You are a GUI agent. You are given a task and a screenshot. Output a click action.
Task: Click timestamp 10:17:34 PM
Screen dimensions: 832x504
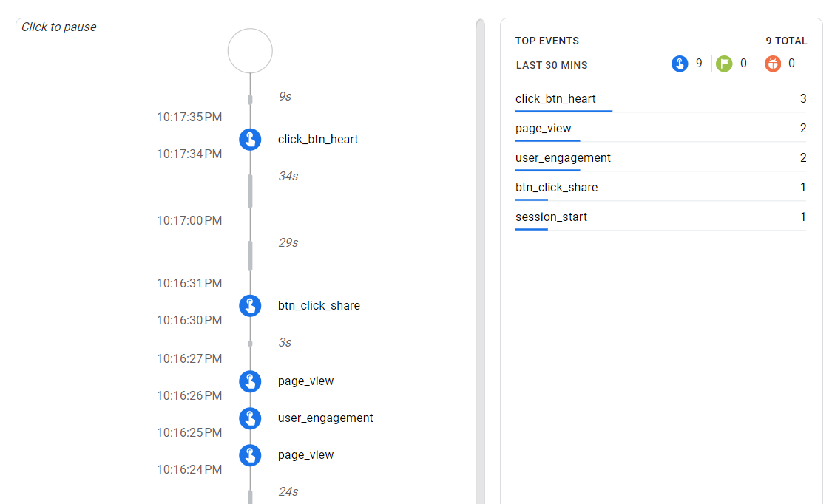189,154
